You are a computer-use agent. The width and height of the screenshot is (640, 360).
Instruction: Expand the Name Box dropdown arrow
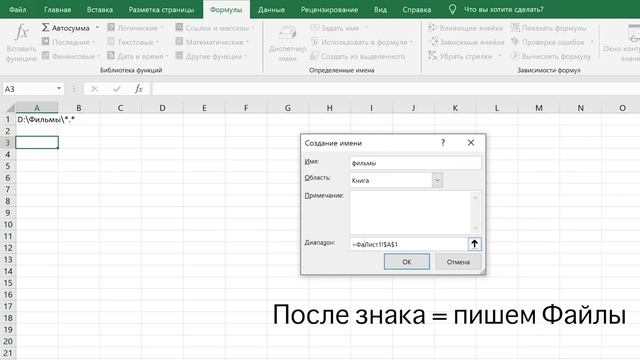59,89
